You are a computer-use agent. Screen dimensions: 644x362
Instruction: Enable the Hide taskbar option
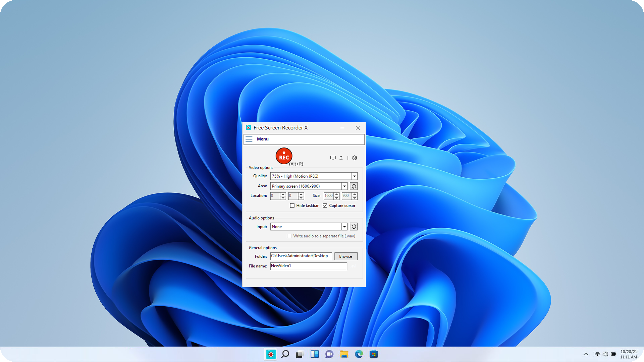292,205
